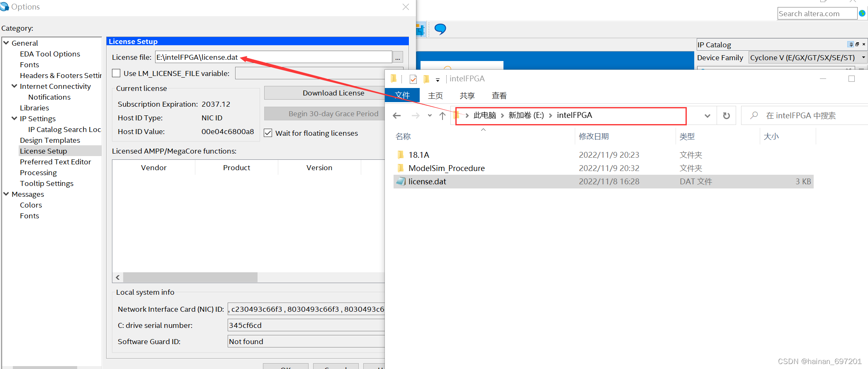868x369 pixels.
Task: Select IP Catalog Search Locations
Action: tap(64, 130)
